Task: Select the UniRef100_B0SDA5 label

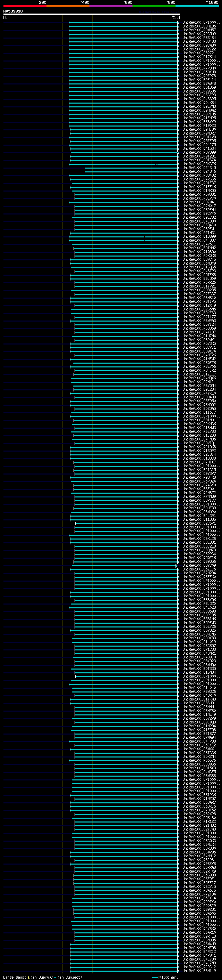Action: pos(199,408)
